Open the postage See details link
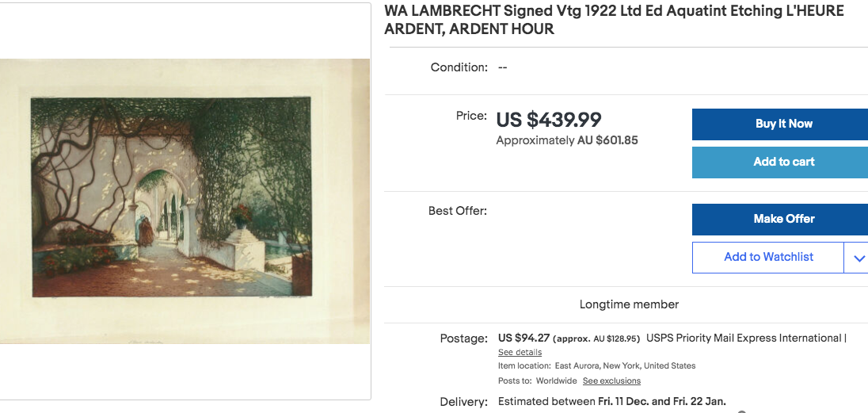Image resolution: width=868 pixels, height=413 pixels. pos(520,353)
